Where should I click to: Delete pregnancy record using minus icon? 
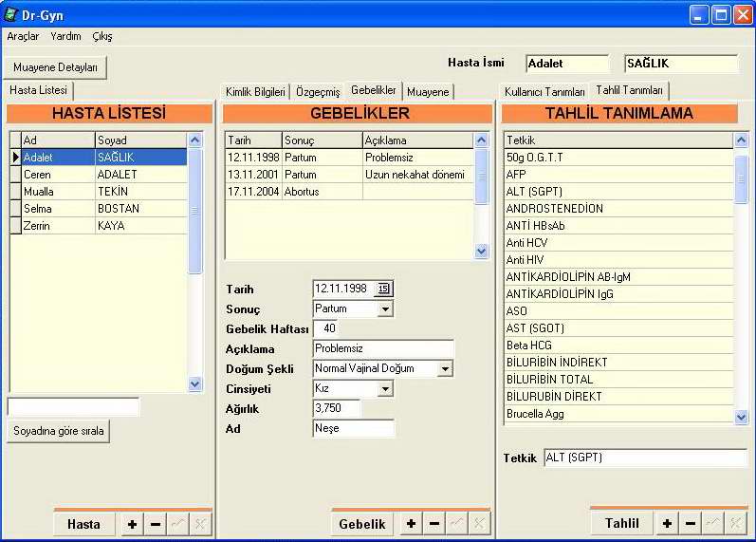click(x=433, y=524)
